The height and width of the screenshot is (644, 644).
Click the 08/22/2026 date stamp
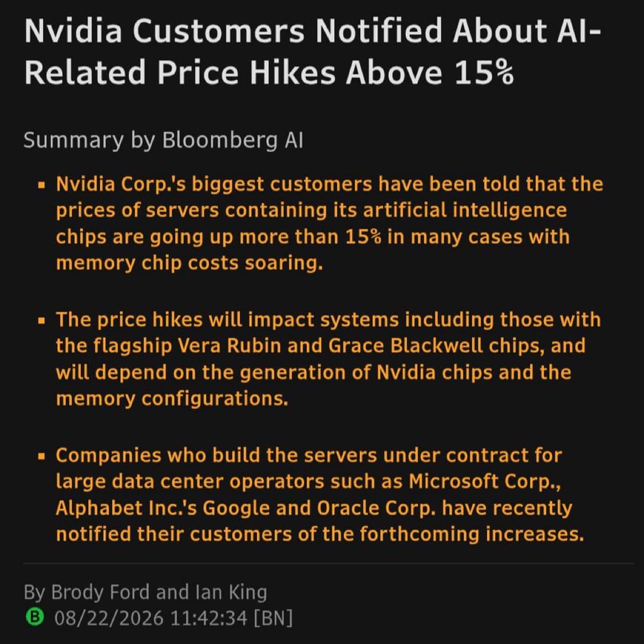point(109,617)
